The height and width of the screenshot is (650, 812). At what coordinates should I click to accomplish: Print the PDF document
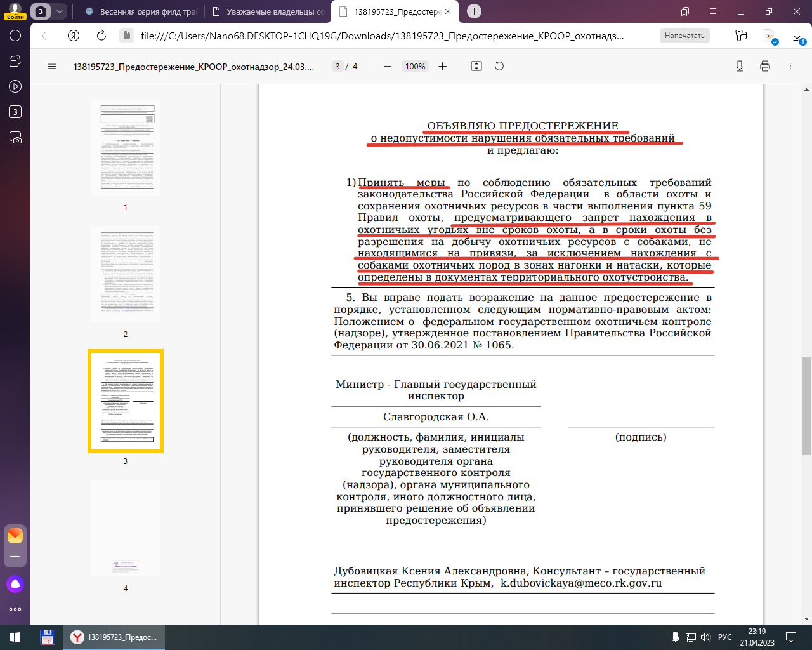tap(765, 67)
